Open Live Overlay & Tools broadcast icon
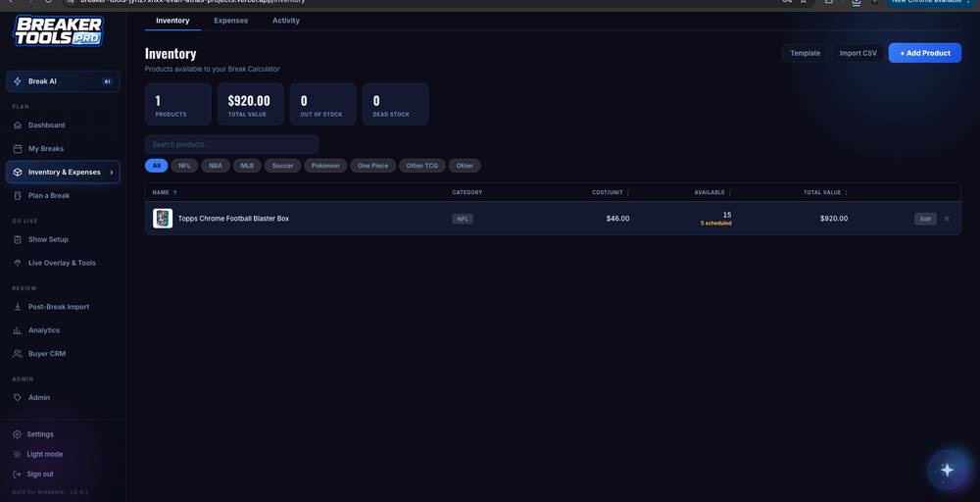This screenshot has height=502, width=980. 18,263
